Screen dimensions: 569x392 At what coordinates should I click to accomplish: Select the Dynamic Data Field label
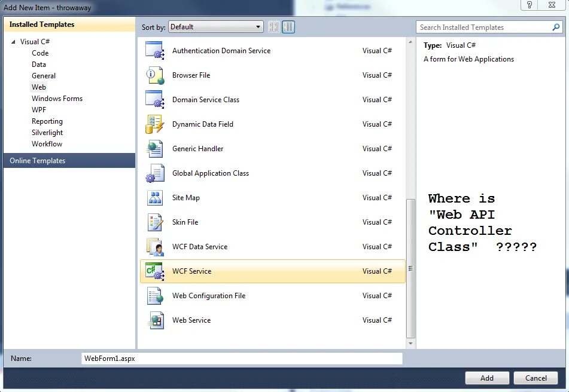[202, 124]
